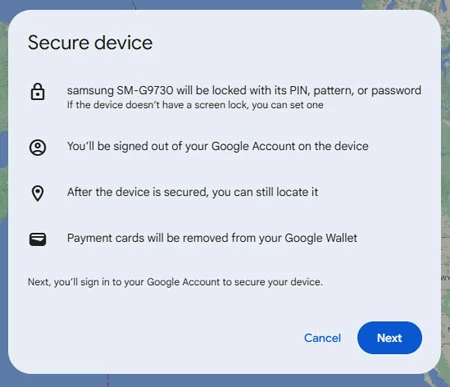This screenshot has height=387, width=450.
Task: Click the location pin icon
Action: click(x=38, y=193)
